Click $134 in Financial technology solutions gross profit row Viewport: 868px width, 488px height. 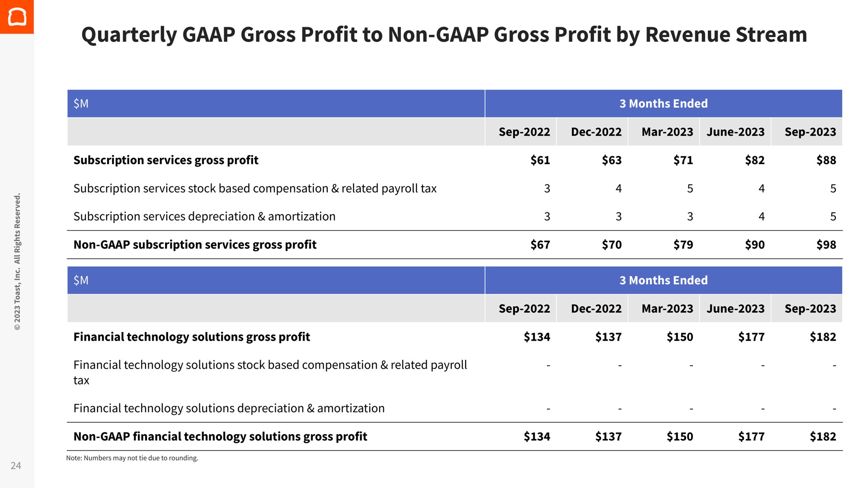coord(537,337)
